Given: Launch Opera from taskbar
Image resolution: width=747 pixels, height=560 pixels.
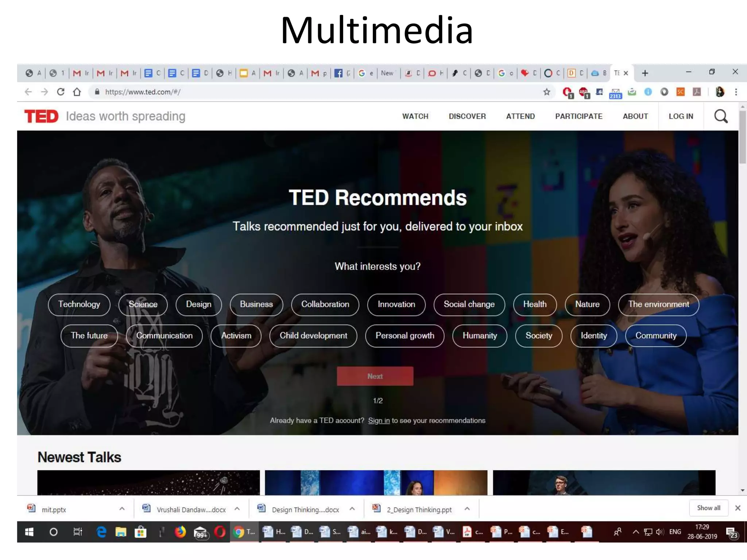Looking at the screenshot, I should tap(220, 532).
